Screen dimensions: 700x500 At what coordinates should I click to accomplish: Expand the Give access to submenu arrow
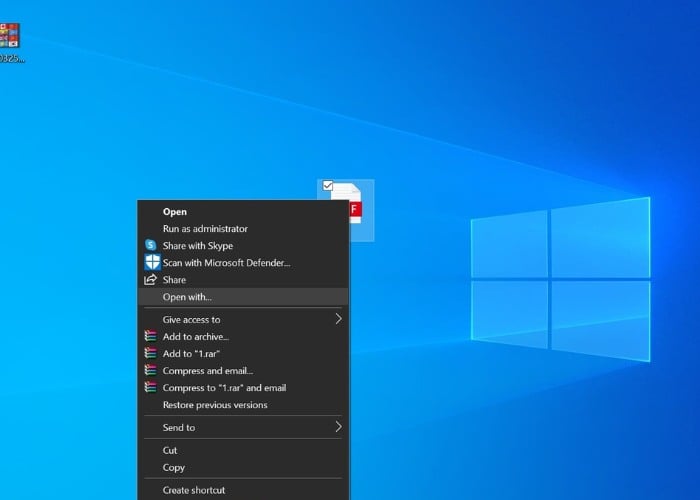(338, 319)
